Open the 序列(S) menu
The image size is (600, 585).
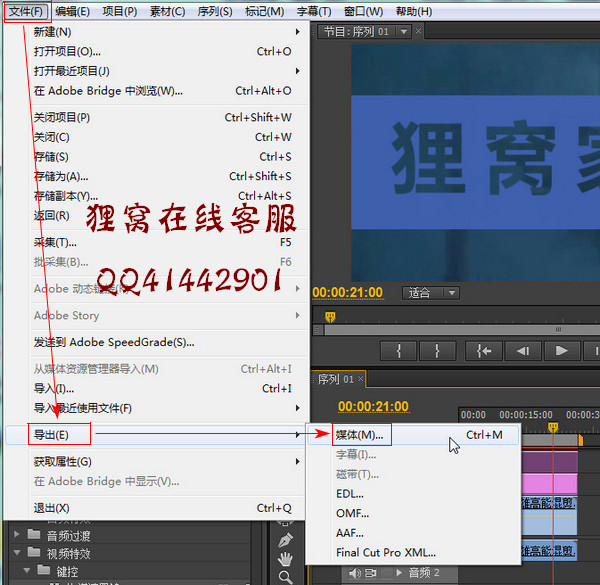pos(215,11)
